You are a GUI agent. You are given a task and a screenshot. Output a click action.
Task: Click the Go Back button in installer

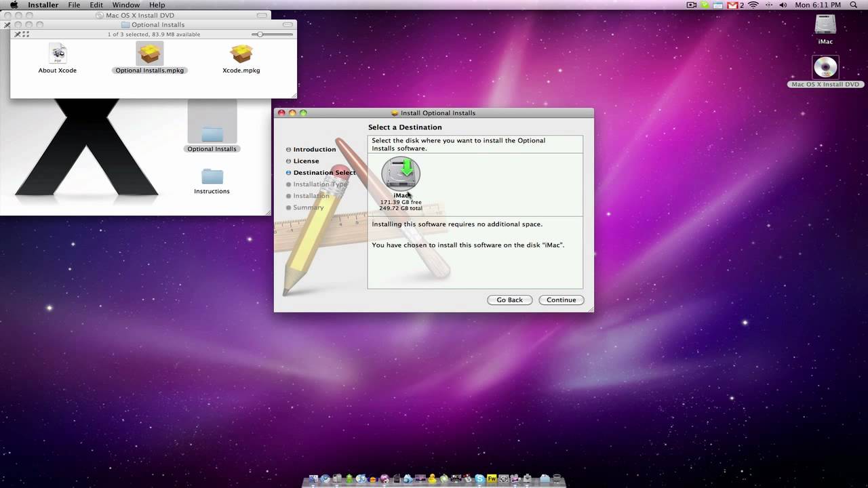point(509,300)
